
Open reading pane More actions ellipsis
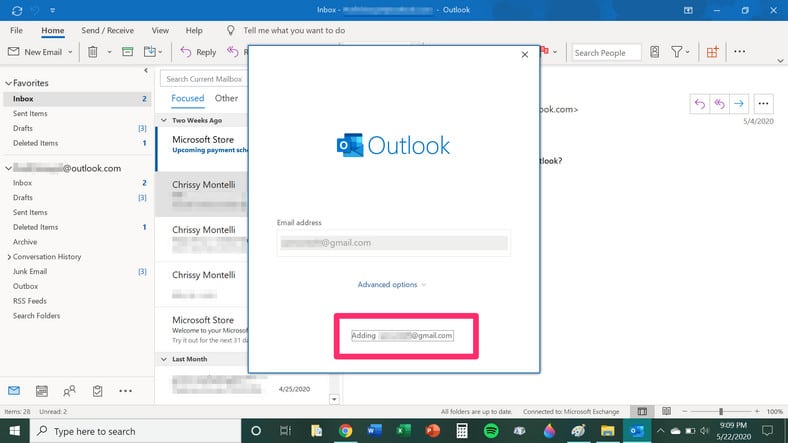tap(763, 104)
